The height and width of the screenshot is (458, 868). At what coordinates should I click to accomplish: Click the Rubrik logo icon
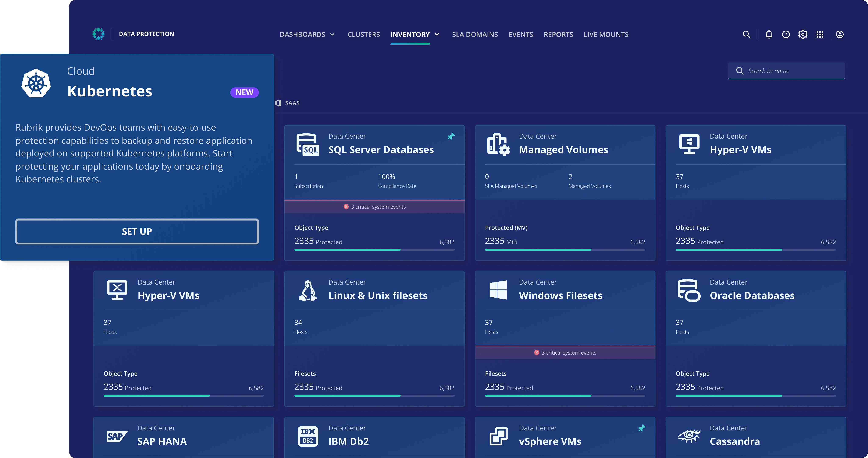pyautogui.click(x=98, y=34)
